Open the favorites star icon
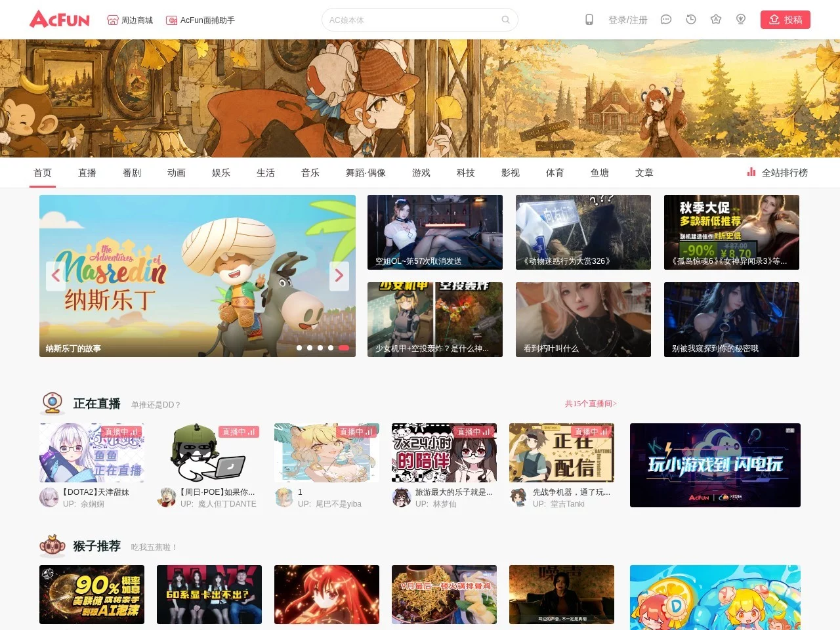 click(716, 20)
